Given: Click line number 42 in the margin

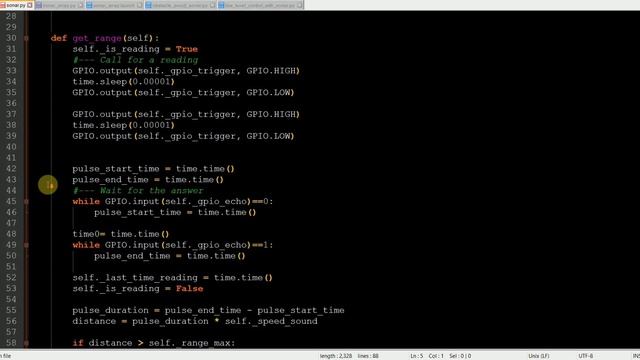Looking at the screenshot, I should [11, 169].
